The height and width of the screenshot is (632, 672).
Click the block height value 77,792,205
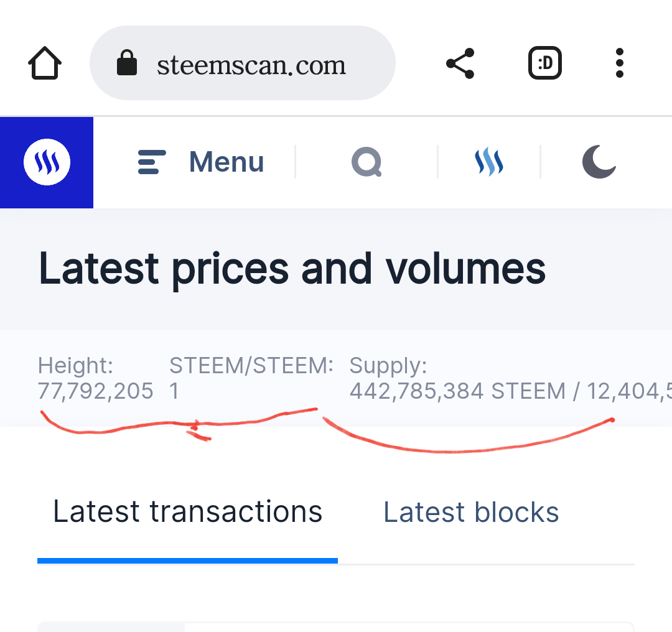coord(96,391)
